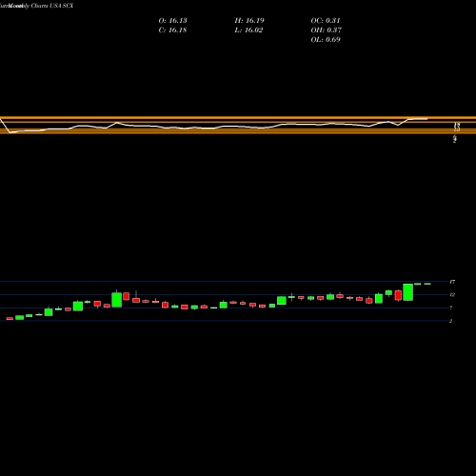Click the open price value O: 16.13
The image size is (476, 476).
172,21
